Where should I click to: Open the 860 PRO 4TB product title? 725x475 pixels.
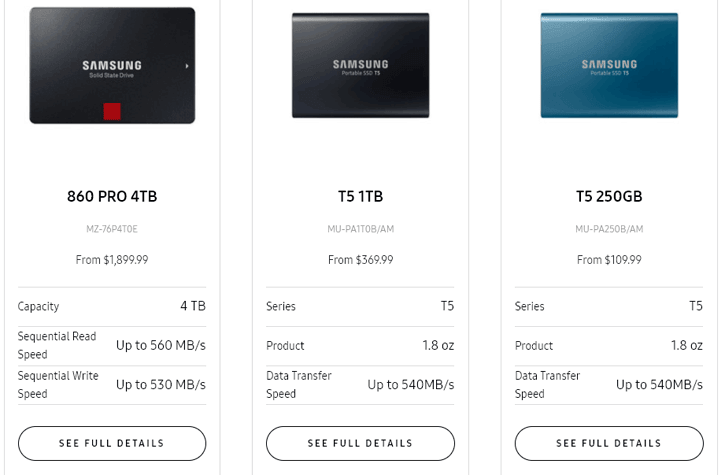(112, 196)
